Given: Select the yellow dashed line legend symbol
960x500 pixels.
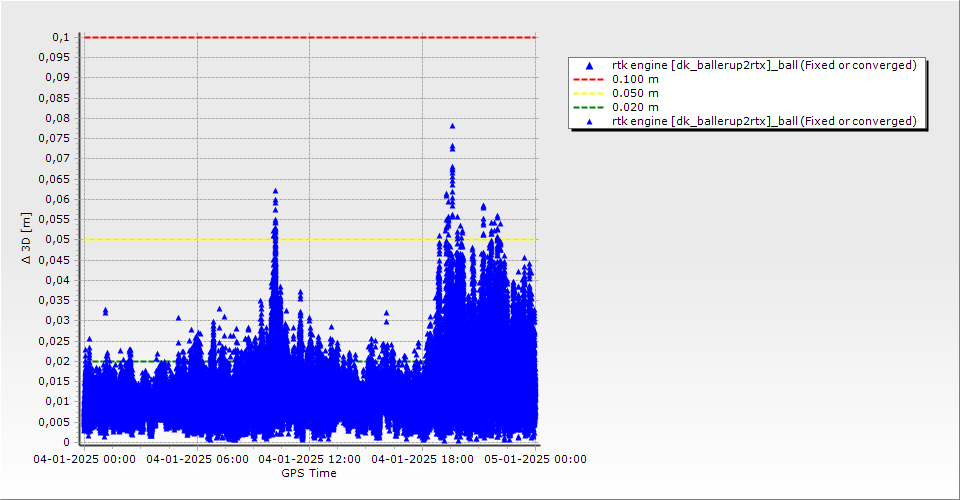Looking at the screenshot, I should coord(589,93).
